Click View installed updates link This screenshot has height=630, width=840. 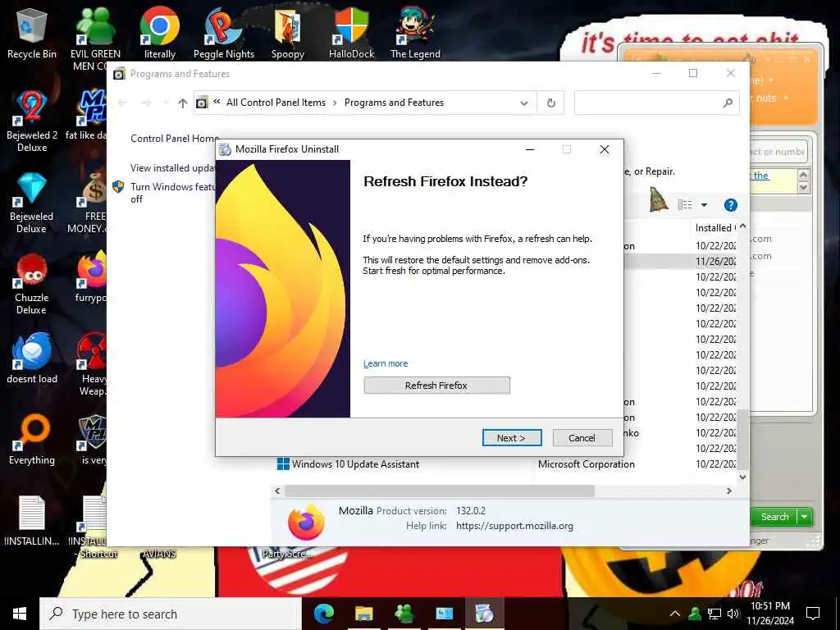pyautogui.click(x=172, y=167)
